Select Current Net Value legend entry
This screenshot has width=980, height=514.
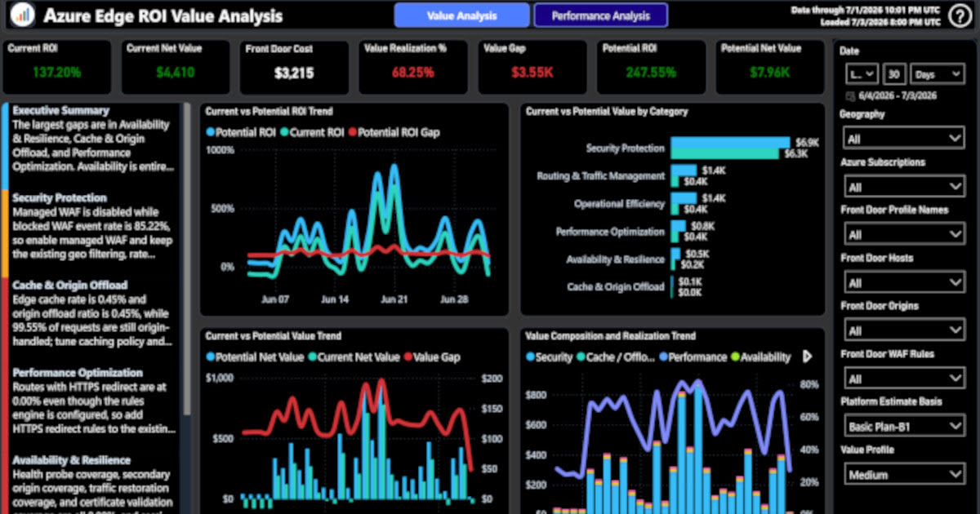(x=354, y=357)
